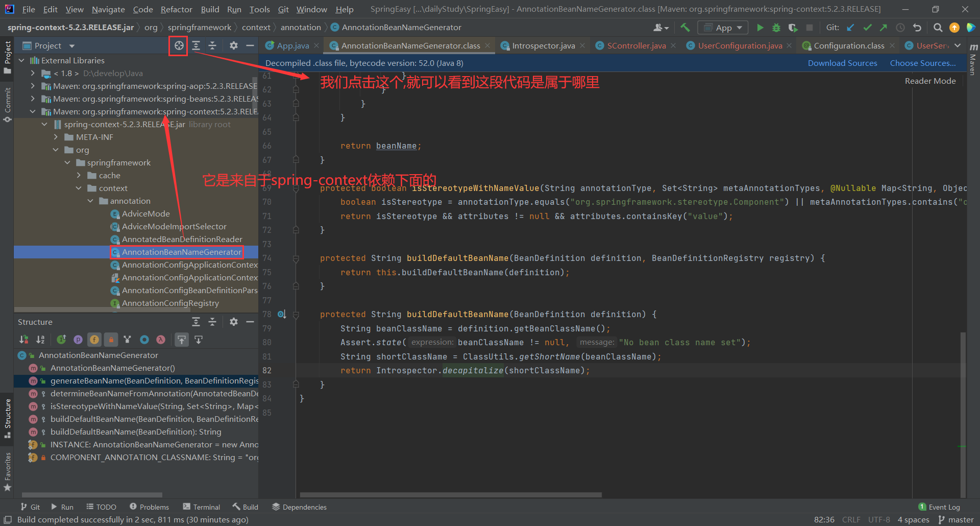Select generateBeanName method in Structure
The image size is (980, 526).
click(x=136, y=380)
